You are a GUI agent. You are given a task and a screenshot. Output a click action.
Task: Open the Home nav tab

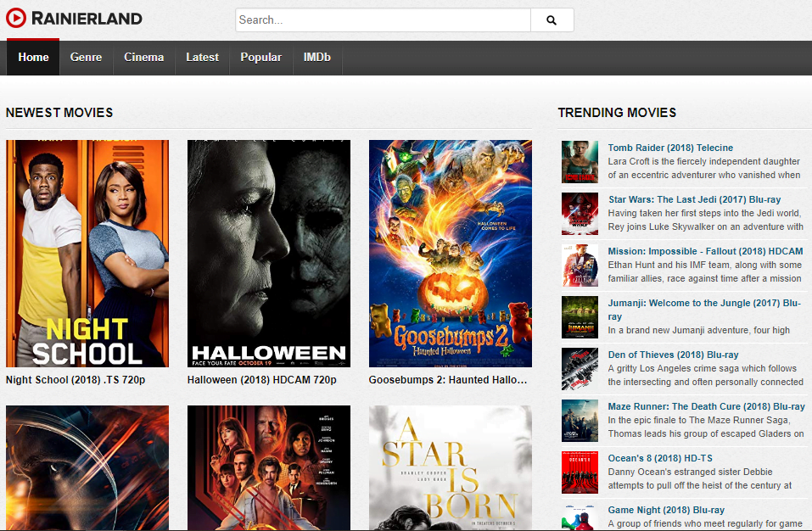point(33,58)
